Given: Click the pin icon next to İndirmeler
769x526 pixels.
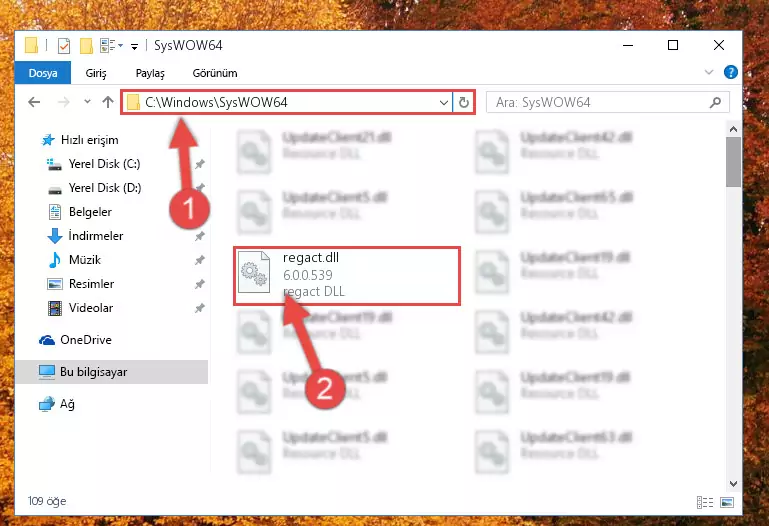Looking at the screenshot, I should point(200,236).
